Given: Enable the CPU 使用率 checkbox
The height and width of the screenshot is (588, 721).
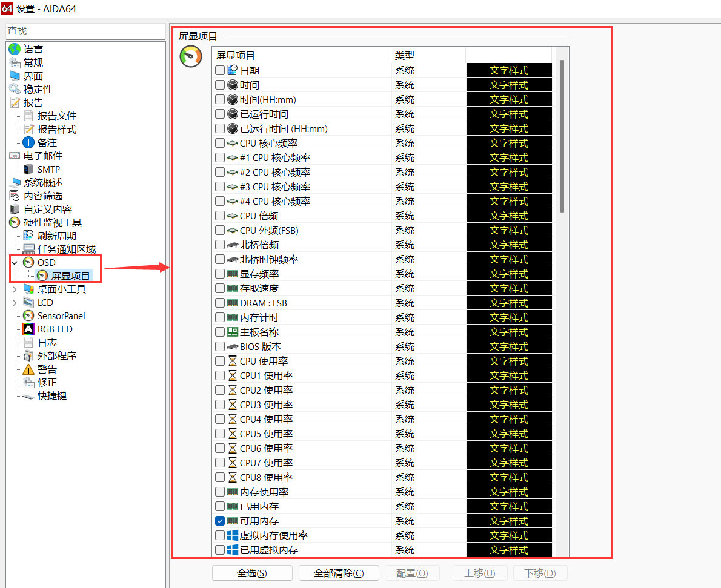Looking at the screenshot, I should (x=221, y=360).
